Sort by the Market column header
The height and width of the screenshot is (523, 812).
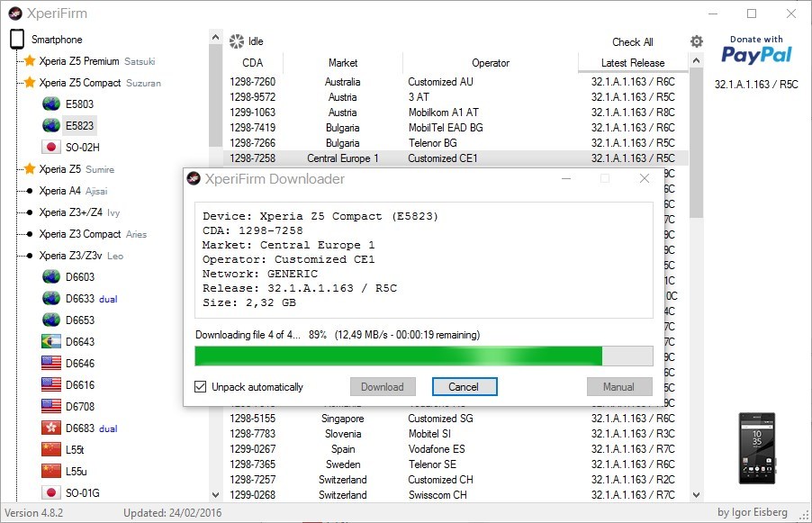(x=343, y=63)
